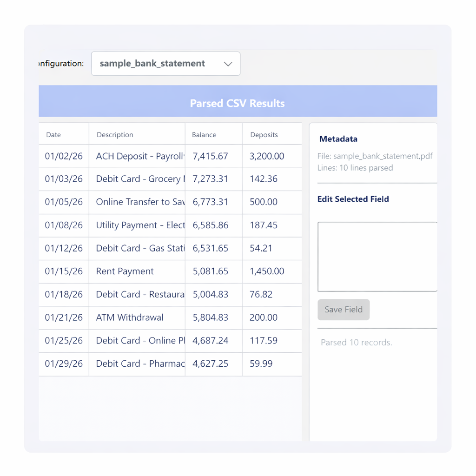Screen dimensions: 476x476
Task: Click the Utility Payment description cell
Action: 139,225
